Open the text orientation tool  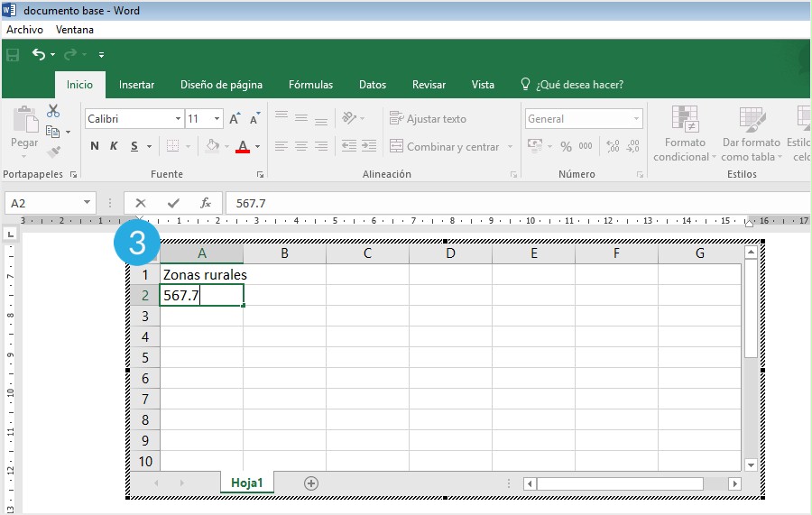pyautogui.click(x=349, y=118)
